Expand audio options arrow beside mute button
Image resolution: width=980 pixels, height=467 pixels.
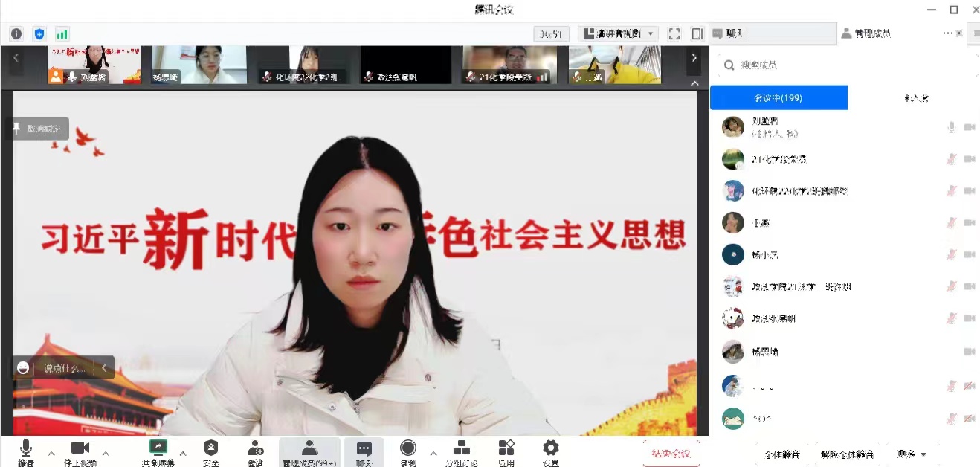pyautogui.click(x=51, y=453)
